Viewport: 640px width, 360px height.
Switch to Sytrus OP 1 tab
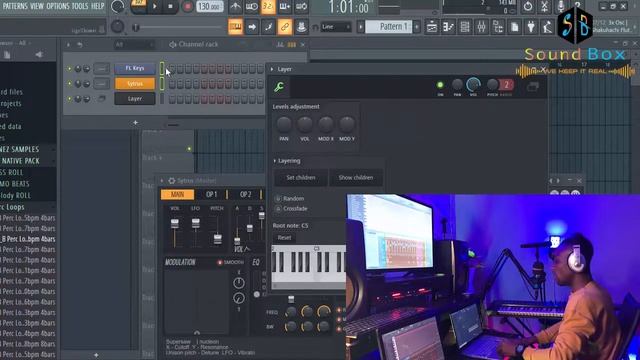pos(211,194)
